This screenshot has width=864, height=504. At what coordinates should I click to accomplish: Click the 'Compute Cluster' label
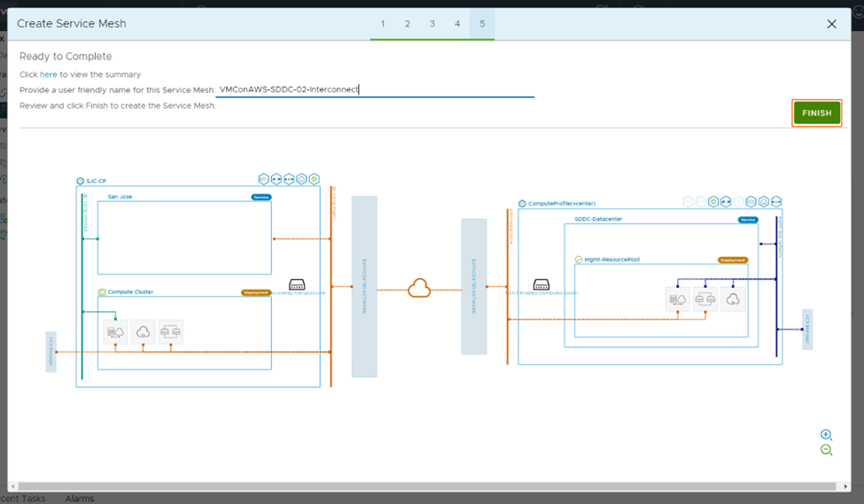(130, 292)
